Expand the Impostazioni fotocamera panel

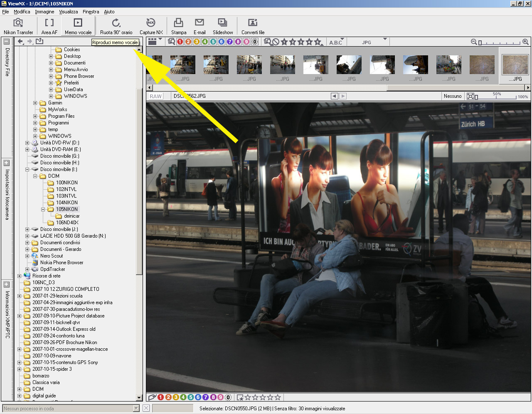click(6, 163)
